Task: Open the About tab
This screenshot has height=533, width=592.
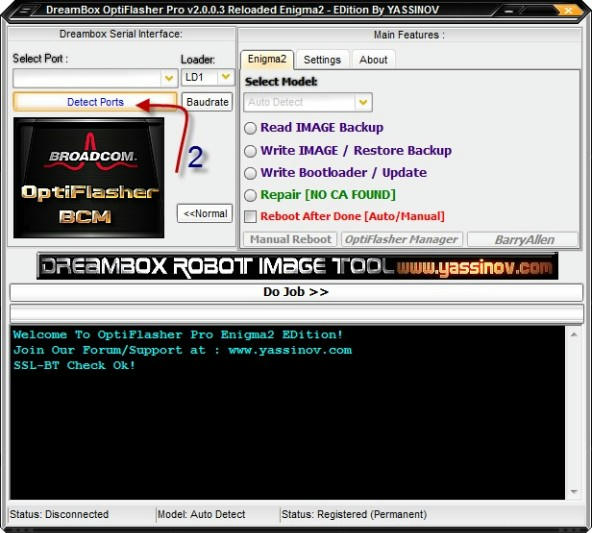Action: pos(373,60)
